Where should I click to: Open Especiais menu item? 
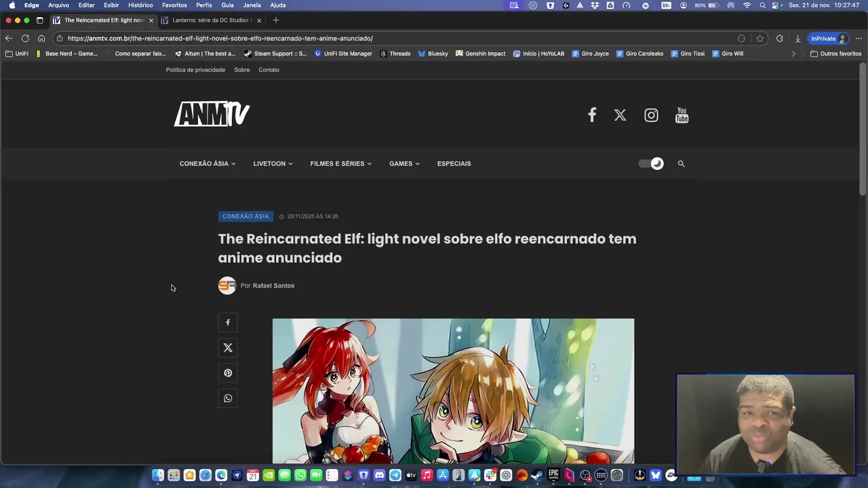pyautogui.click(x=454, y=163)
